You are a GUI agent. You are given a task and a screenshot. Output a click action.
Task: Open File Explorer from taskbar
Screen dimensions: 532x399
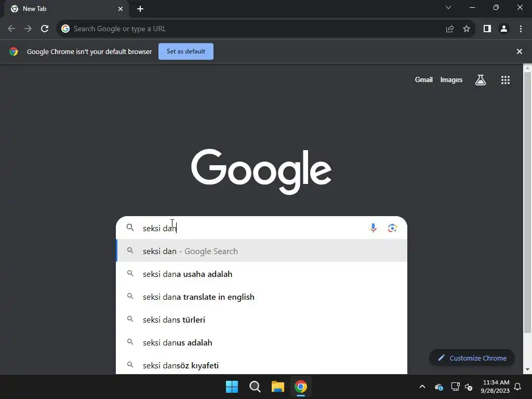click(278, 387)
